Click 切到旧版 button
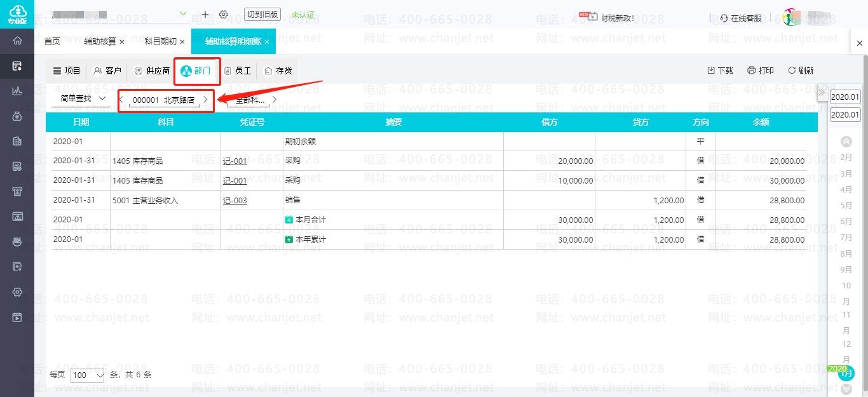The height and width of the screenshot is (397, 868). point(262,14)
